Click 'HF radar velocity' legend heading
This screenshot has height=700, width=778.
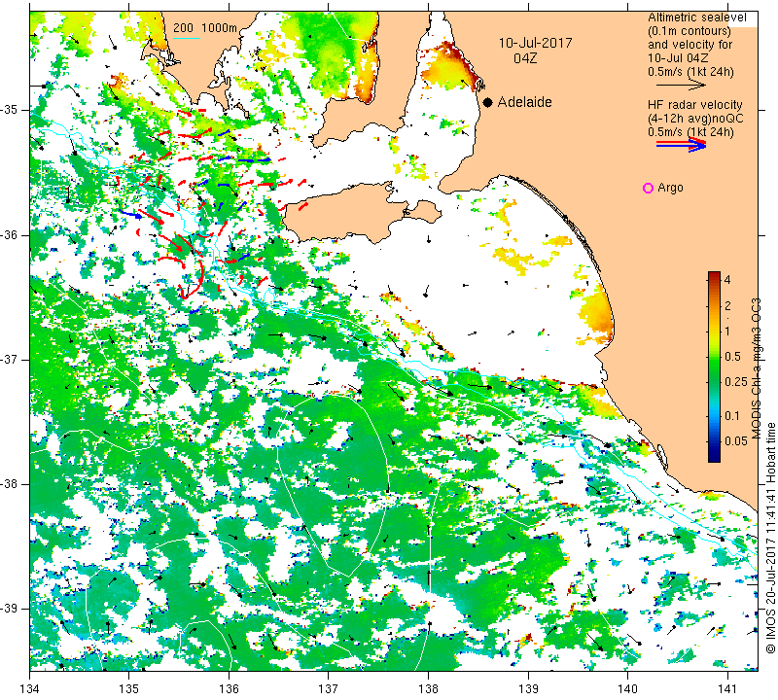tap(694, 105)
